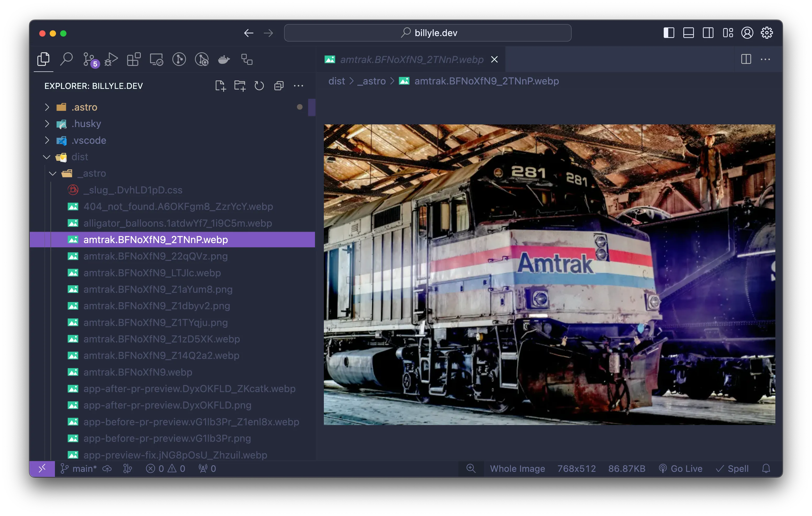Click Whole Image zoom status entry
The height and width of the screenshot is (516, 812).
517,468
